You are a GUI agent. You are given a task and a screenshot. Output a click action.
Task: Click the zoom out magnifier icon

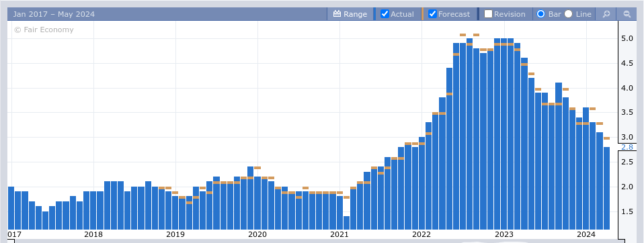coord(627,14)
